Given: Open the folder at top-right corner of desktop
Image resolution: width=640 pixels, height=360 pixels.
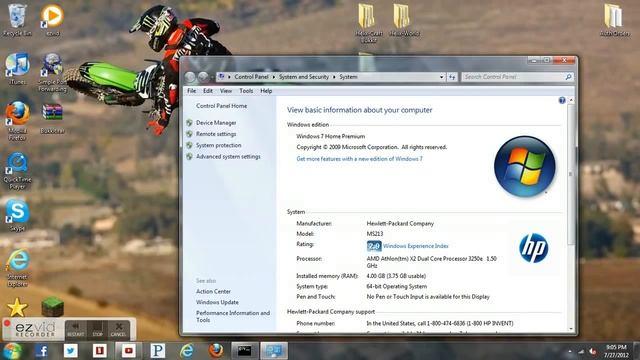Looking at the screenshot, I should point(614,20).
